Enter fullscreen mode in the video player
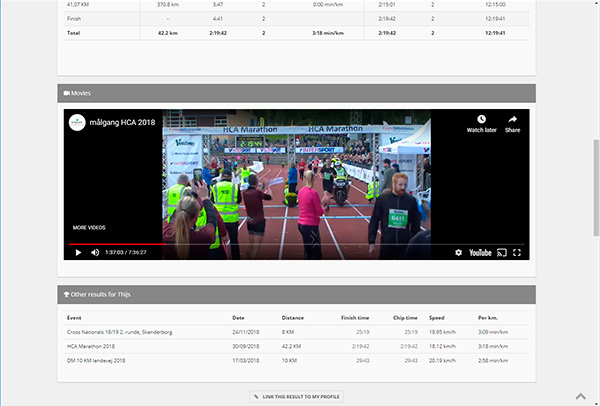This screenshot has width=600, height=406. click(517, 253)
